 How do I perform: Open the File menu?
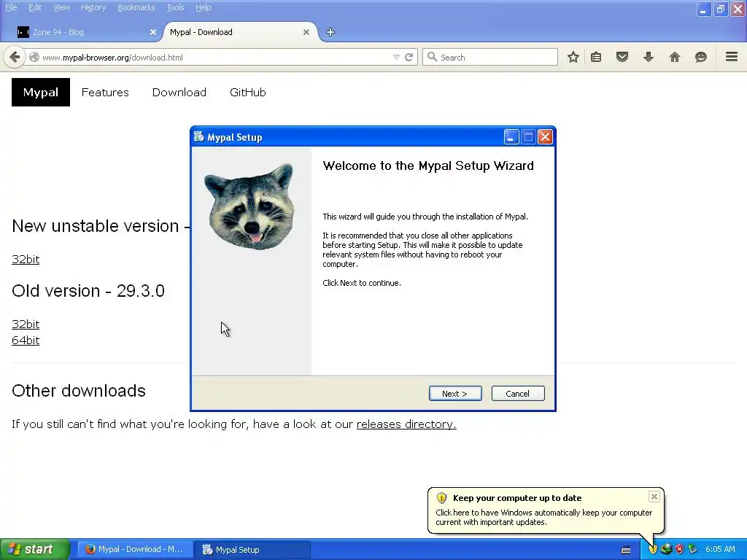tap(11, 7)
